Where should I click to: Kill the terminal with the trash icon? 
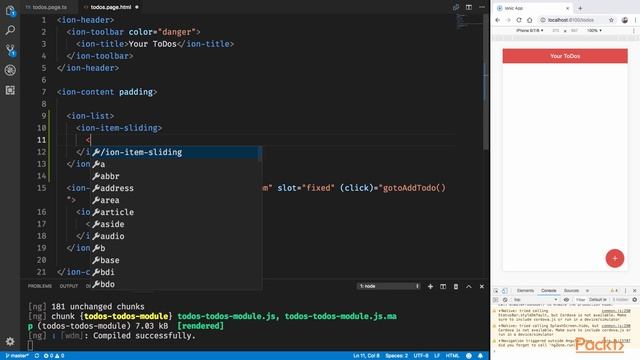(x=456, y=287)
